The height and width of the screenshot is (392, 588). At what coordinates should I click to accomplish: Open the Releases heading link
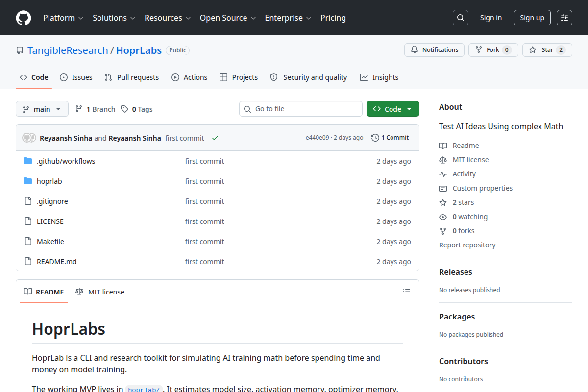coord(456,272)
